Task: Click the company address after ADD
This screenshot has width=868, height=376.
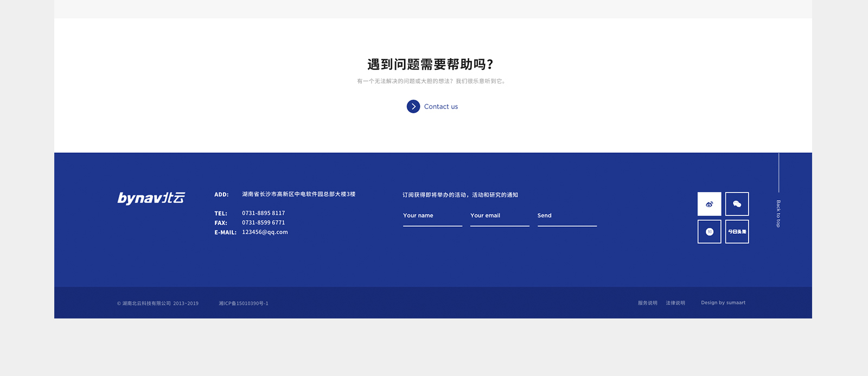Action: pos(298,194)
